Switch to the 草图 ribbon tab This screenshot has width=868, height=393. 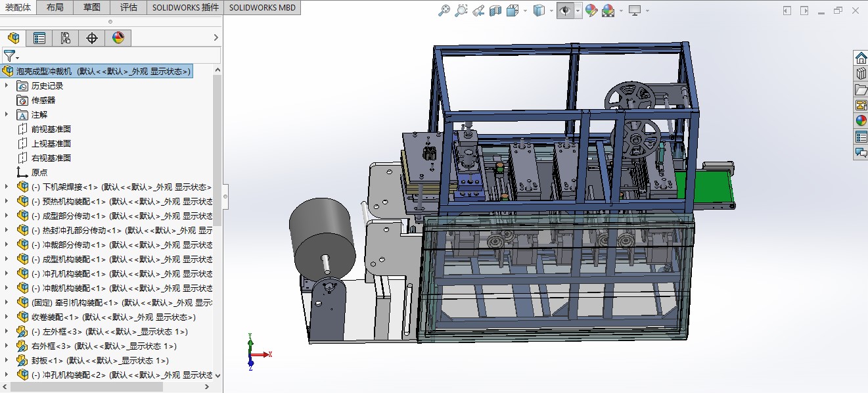tap(92, 7)
